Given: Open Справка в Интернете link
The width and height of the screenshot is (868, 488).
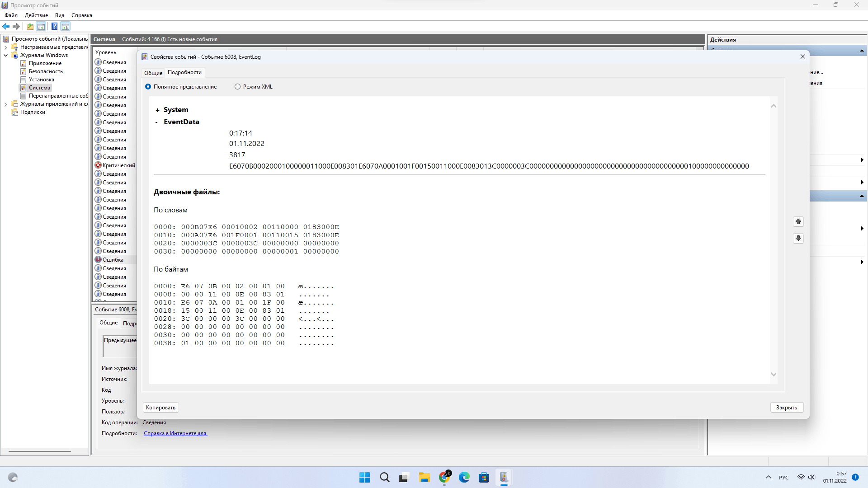Looking at the screenshot, I should tap(175, 433).
